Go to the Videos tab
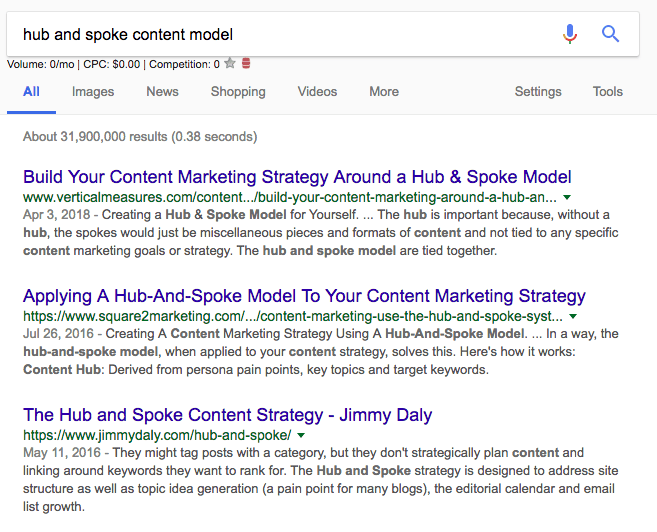The height and width of the screenshot is (532, 657). [x=317, y=92]
